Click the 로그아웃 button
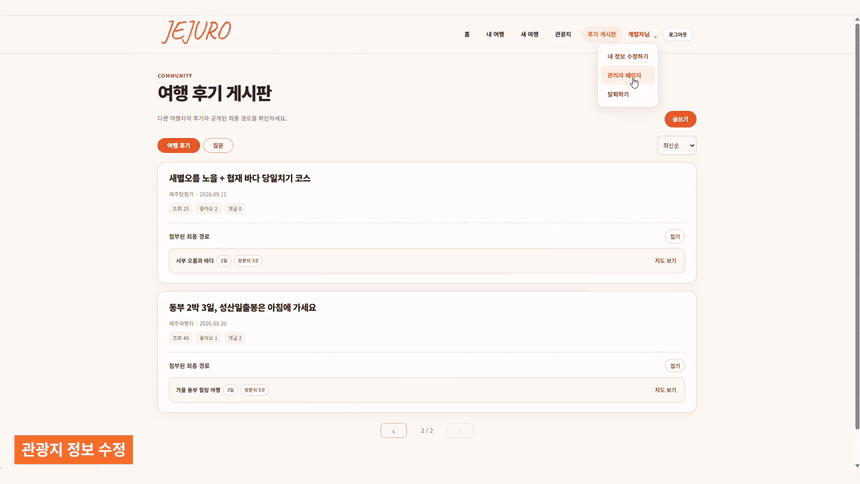The width and height of the screenshot is (860, 484). [x=677, y=35]
